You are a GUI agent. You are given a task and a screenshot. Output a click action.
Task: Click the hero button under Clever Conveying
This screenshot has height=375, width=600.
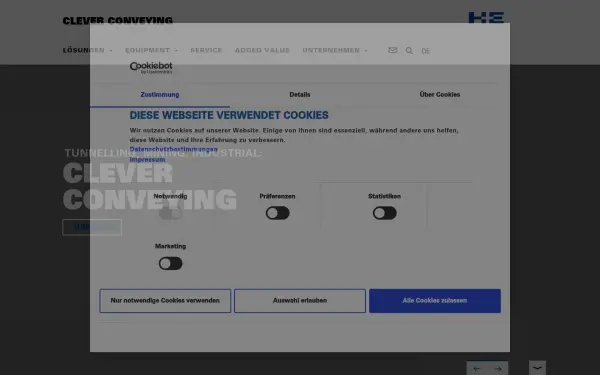click(x=92, y=227)
